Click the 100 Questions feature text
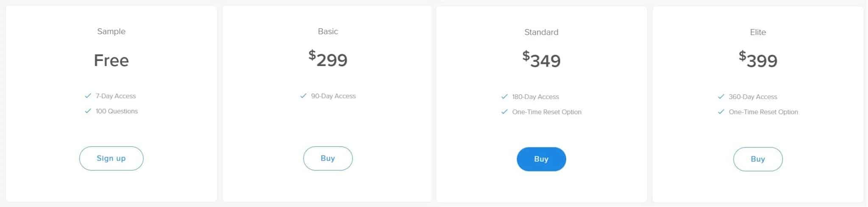 click(x=117, y=111)
